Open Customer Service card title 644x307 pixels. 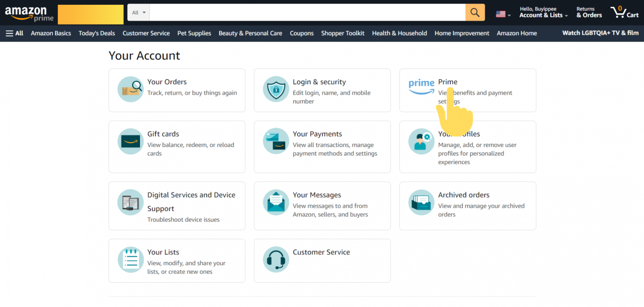pyautogui.click(x=321, y=252)
